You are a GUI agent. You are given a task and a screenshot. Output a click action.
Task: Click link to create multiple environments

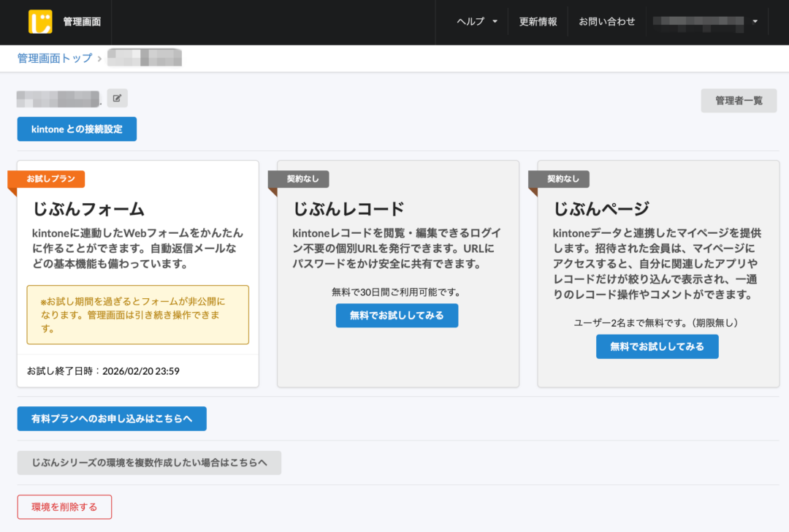pos(148,463)
